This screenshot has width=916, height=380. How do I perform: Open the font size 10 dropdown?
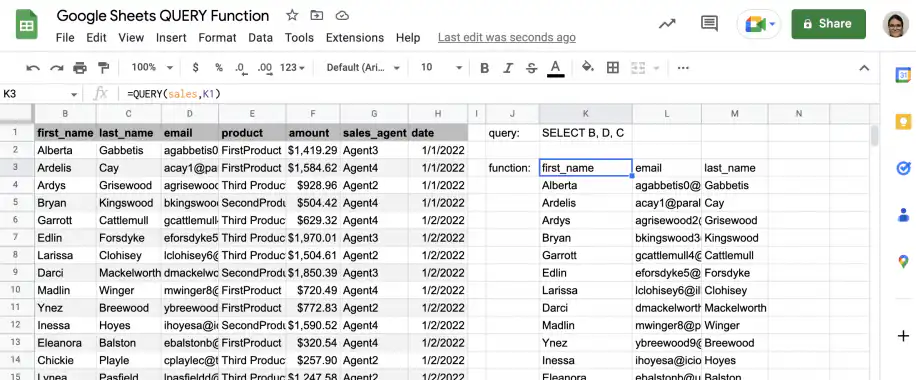441,68
